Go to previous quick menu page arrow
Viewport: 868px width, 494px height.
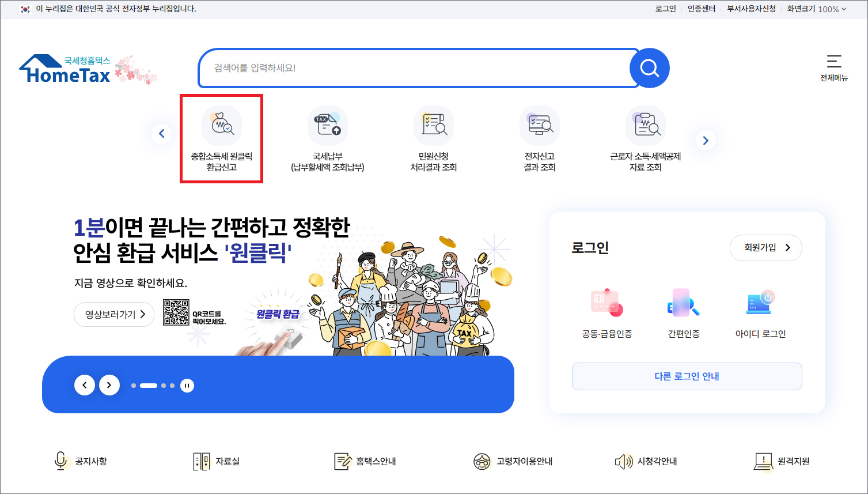pos(162,134)
